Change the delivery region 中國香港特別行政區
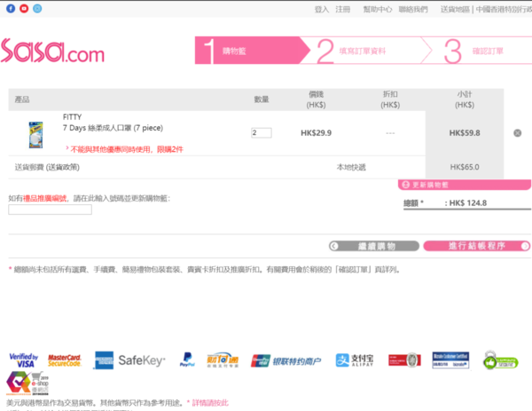532x411 pixels. tap(504, 10)
